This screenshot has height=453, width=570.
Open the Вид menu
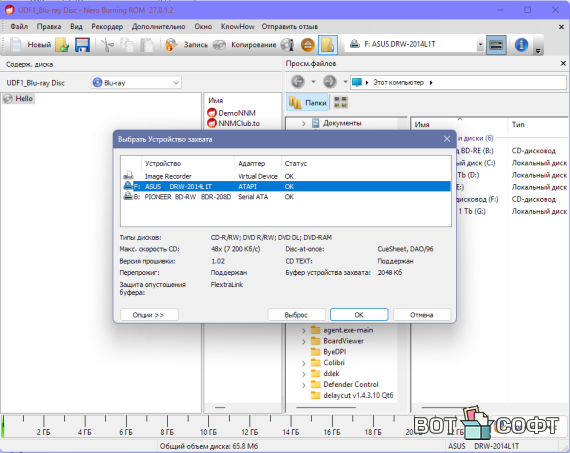point(76,27)
